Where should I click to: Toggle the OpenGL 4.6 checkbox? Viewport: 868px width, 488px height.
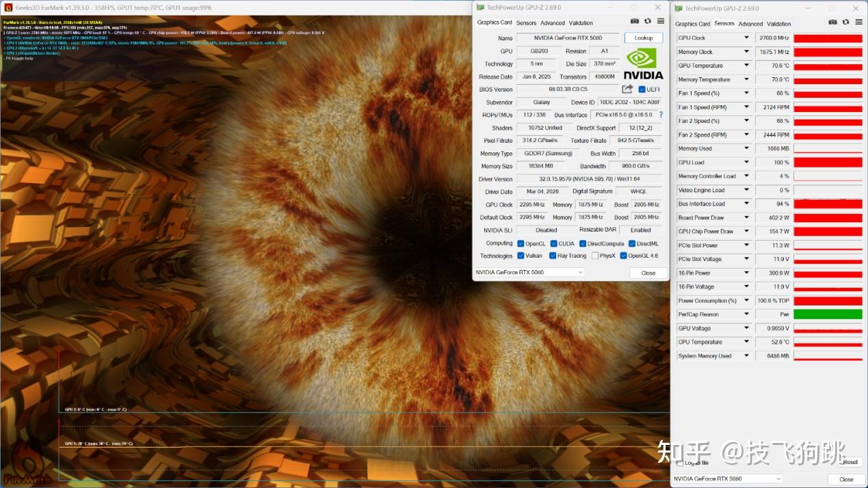point(623,256)
